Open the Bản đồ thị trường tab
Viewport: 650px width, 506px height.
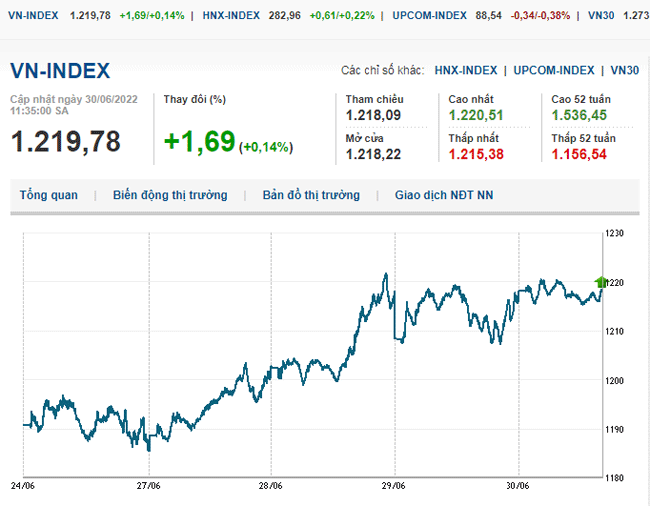[311, 195]
